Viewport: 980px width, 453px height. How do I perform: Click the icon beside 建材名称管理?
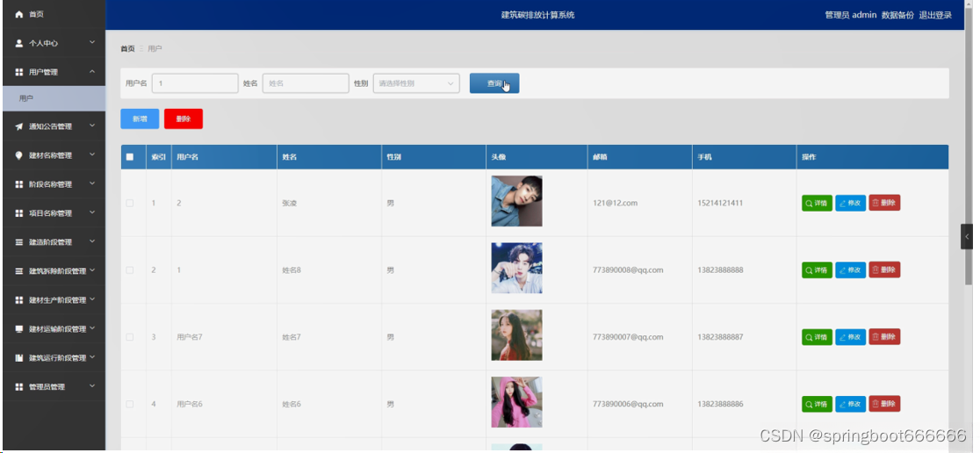pos(18,155)
